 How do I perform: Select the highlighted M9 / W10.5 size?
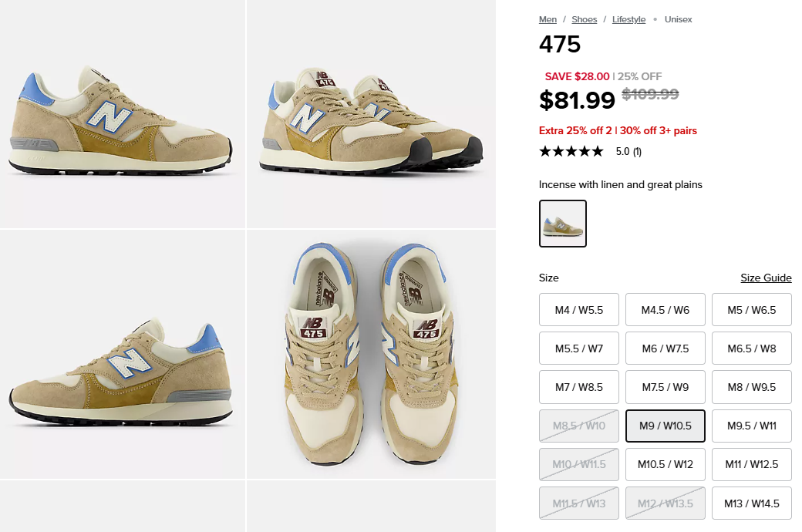click(x=665, y=426)
